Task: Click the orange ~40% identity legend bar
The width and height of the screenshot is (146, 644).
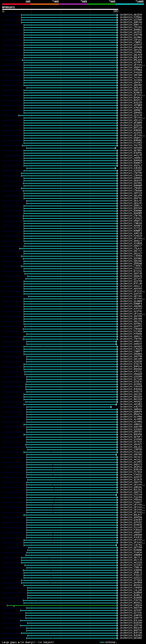Action: 45,4
